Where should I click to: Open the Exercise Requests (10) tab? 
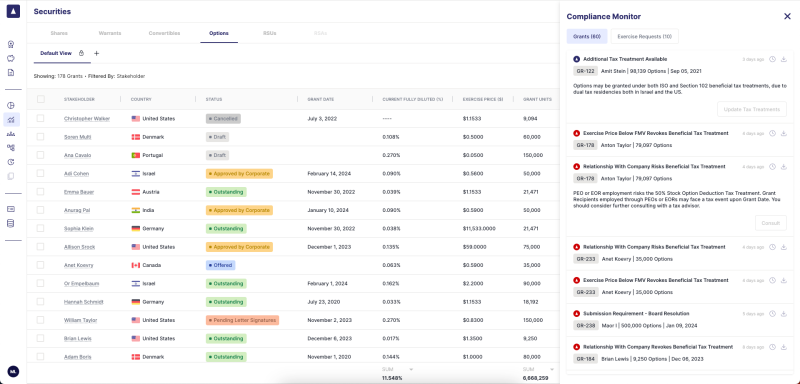pyautogui.click(x=644, y=37)
